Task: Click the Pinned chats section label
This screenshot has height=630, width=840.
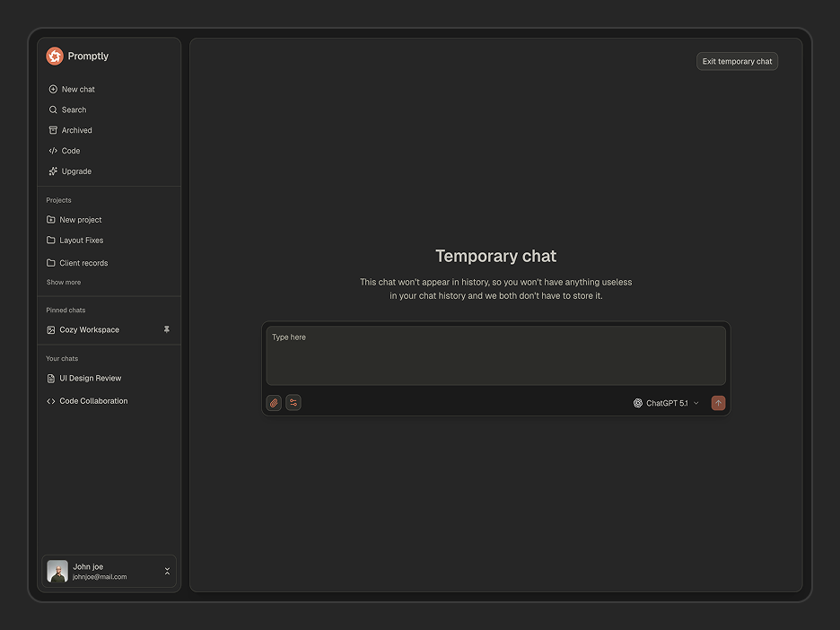Action: (66, 311)
